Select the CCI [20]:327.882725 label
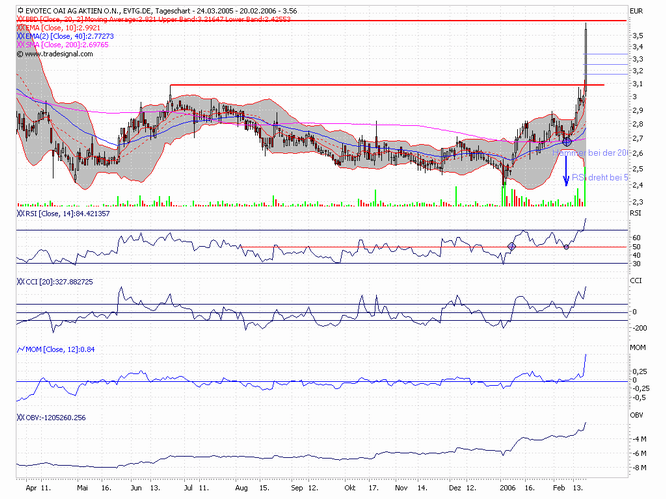Image resolution: width=666 pixels, height=499 pixels. (59, 282)
